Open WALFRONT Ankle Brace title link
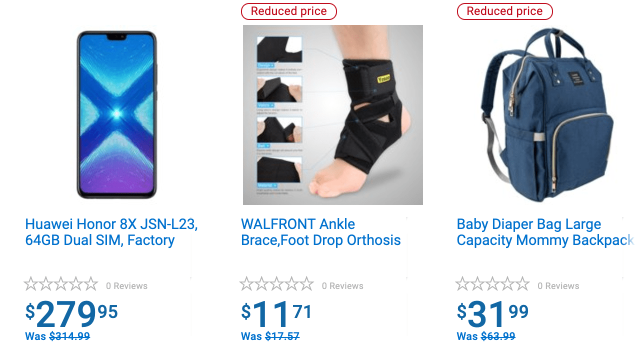The width and height of the screenshot is (644, 350). (x=321, y=232)
